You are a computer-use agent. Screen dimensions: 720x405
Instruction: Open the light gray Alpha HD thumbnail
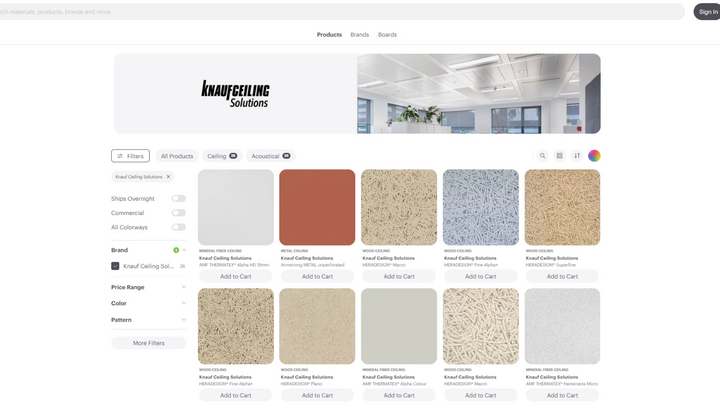(236, 207)
